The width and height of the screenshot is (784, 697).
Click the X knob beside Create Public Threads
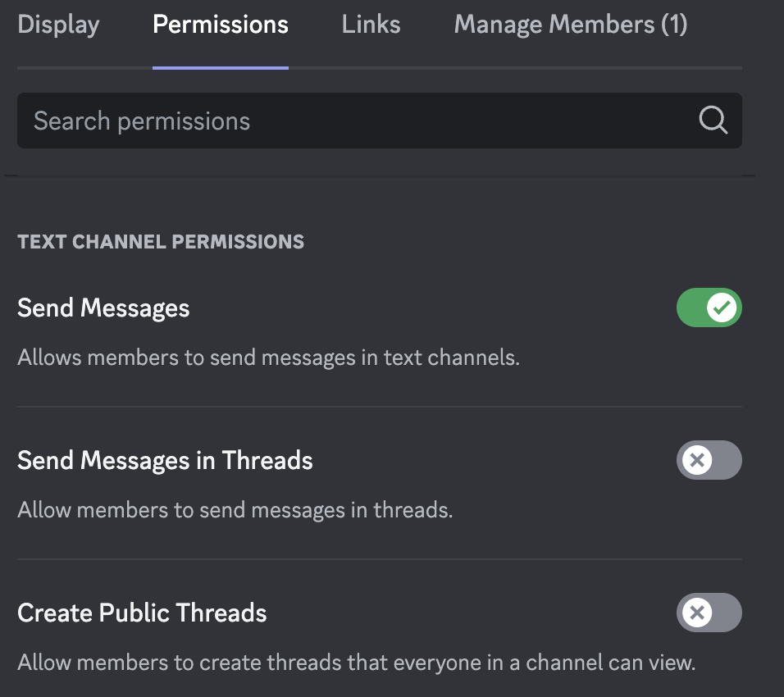pyautogui.click(x=697, y=613)
